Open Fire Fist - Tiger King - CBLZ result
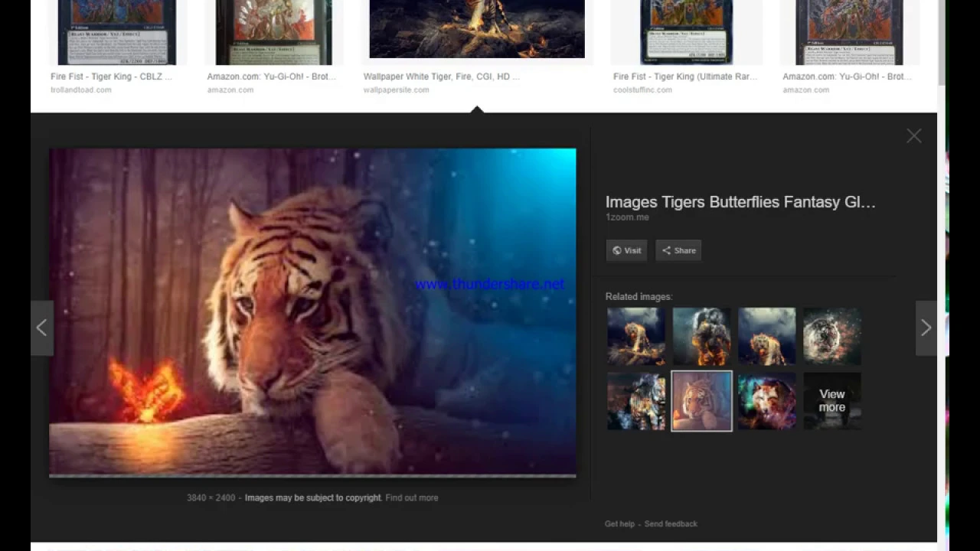Screen dimensions: 980x551 tap(111, 77)
